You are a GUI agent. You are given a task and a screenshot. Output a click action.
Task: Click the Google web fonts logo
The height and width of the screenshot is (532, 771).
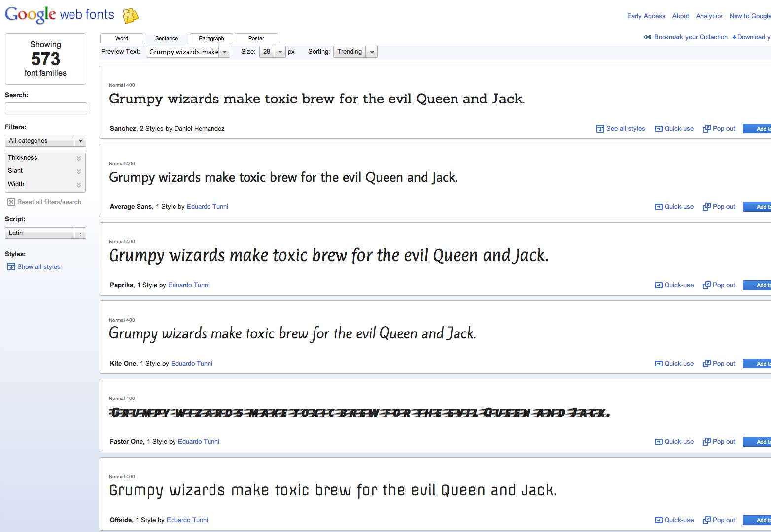point(60,15)
